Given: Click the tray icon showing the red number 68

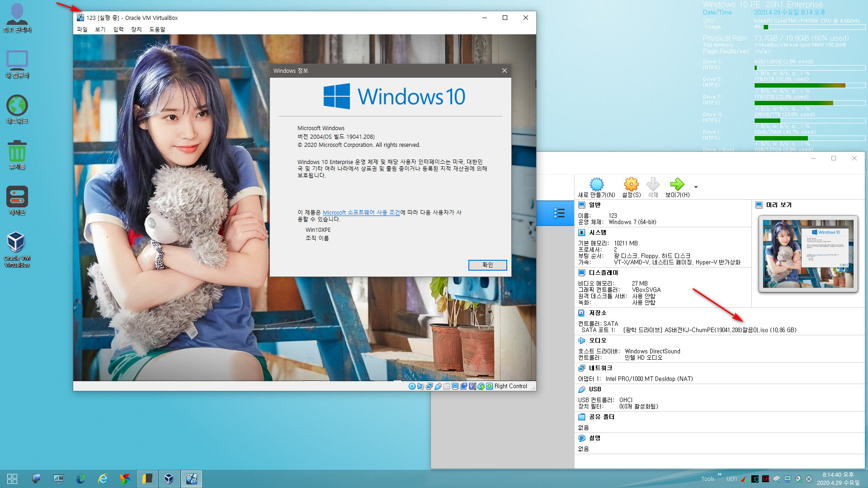Looking at the screenshot, I should point(766,479).
